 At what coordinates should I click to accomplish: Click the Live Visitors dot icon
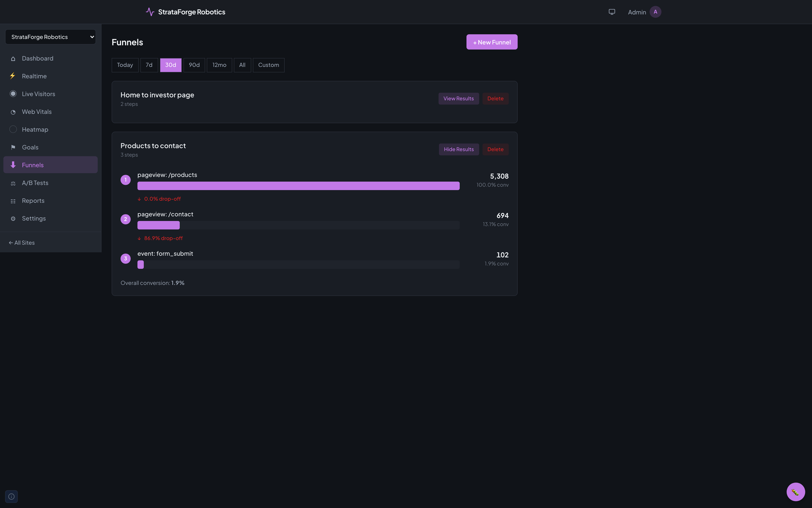[13, 94]
